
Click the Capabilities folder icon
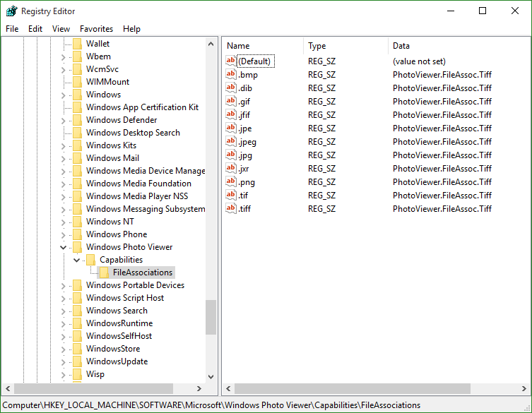[91, 260]
